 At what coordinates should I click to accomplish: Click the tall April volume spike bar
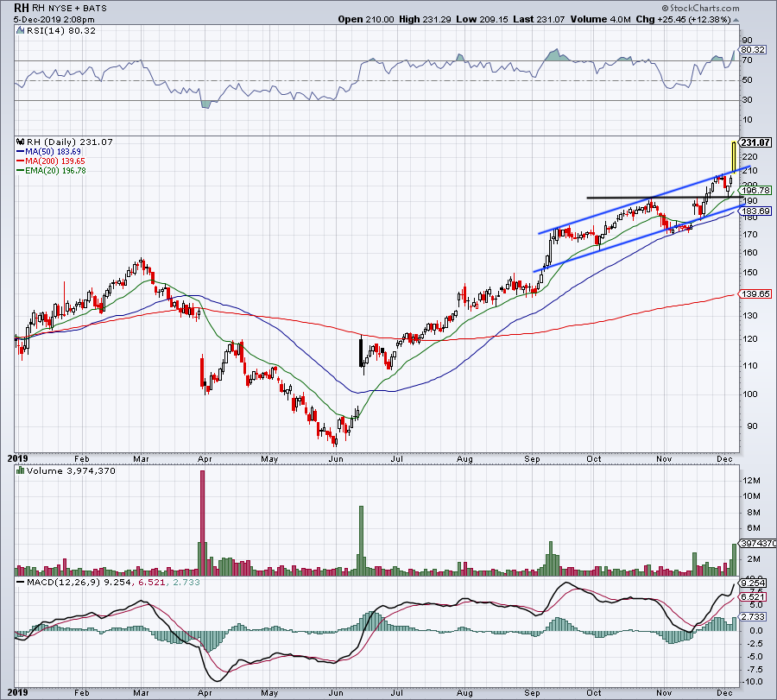coord(202,523)
